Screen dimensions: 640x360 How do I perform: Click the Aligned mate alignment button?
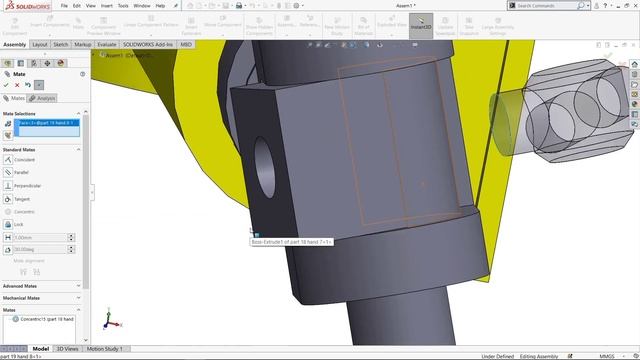click(23, 272)
